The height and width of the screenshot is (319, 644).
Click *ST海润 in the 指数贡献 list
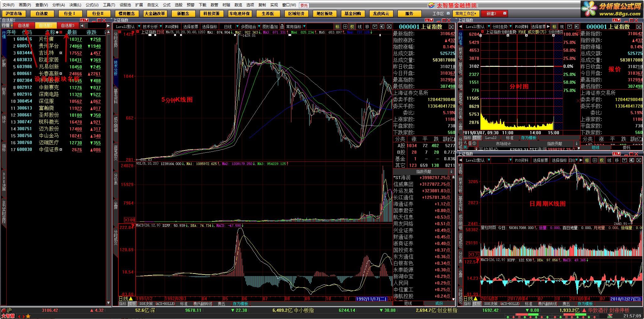point(402,178)
